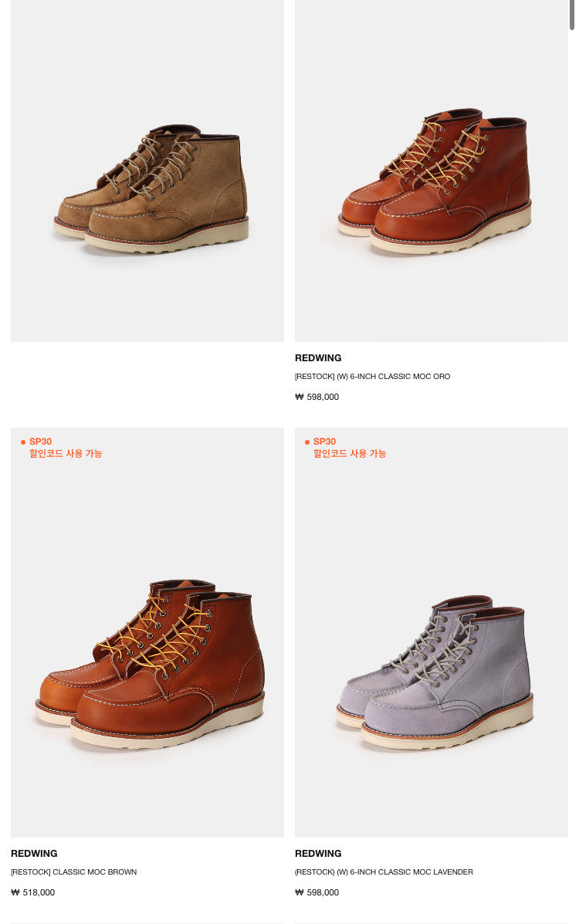Click SP30 badge on brown boot card
Image resolution: width=579 pixels, height=924 pixels.
[x=41, y=442]
